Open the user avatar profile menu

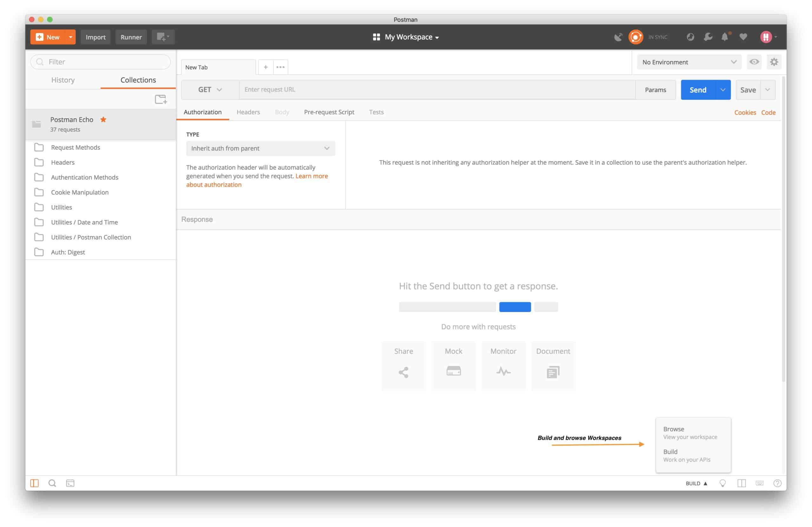tap(768, 37)
